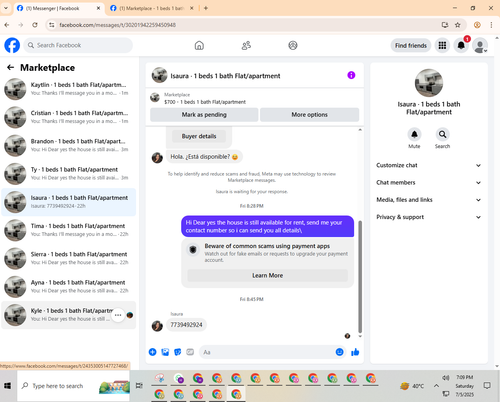500x402 pixels.
Task: Open Chrome's three-dot menu
Action: (491, 25)
